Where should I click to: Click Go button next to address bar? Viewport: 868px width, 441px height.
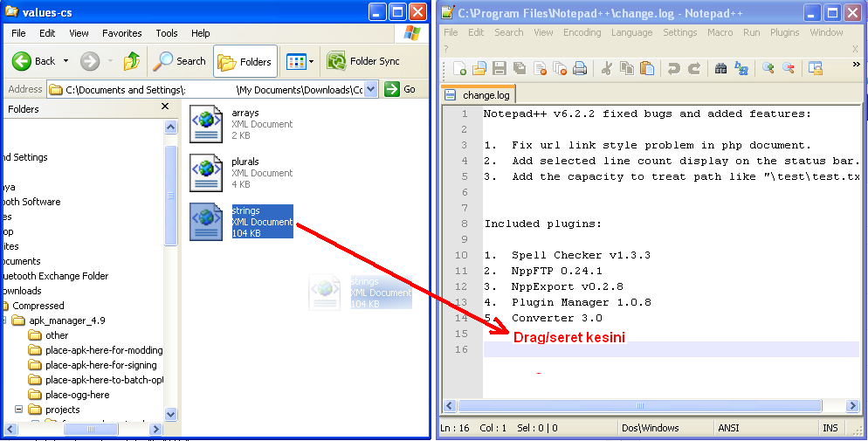(x=400, y=89)
